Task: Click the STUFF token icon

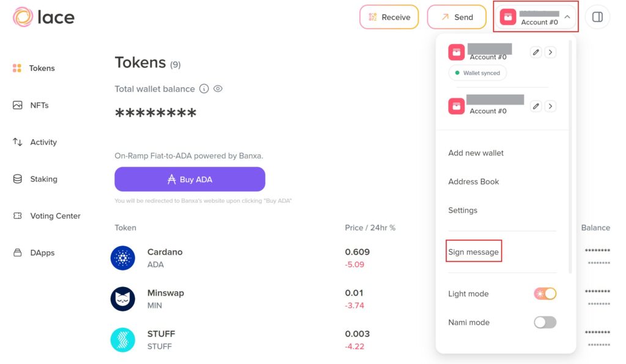Action: 123,340
